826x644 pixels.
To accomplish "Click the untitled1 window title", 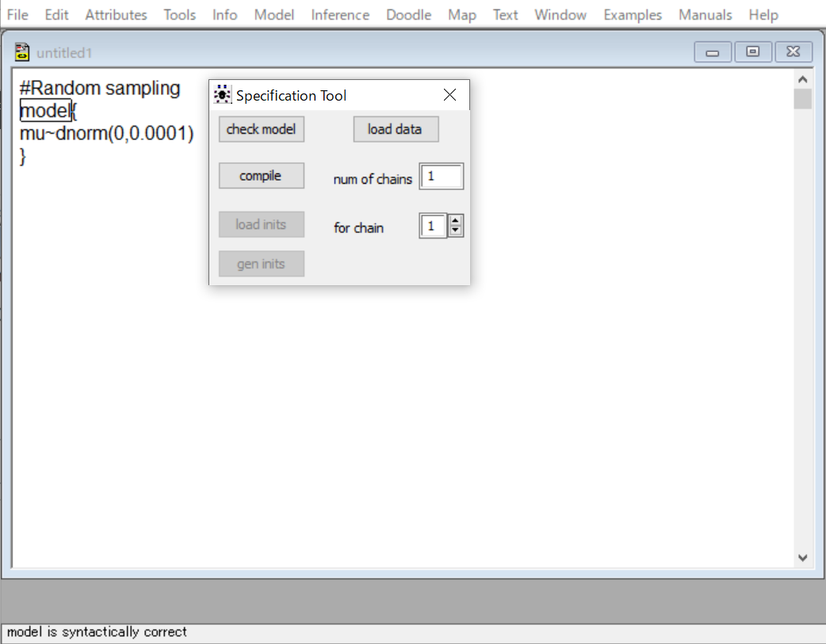I will tap(64, 52).
